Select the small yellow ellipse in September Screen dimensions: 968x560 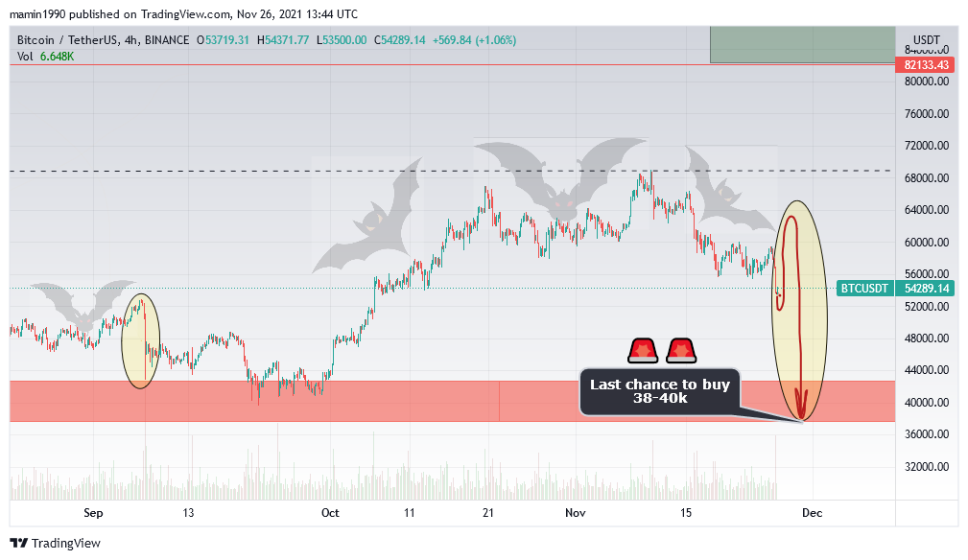click(x=141, y=341)
